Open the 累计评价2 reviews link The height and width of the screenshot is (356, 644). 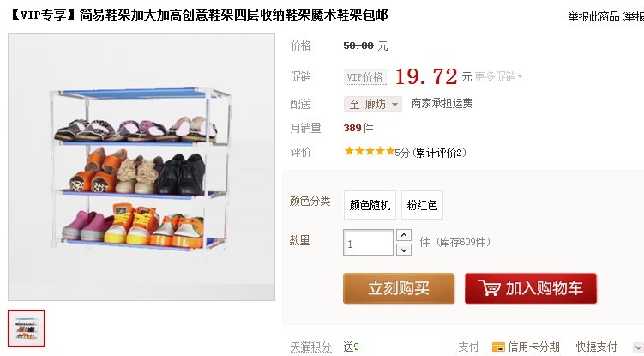click(439, 153)
